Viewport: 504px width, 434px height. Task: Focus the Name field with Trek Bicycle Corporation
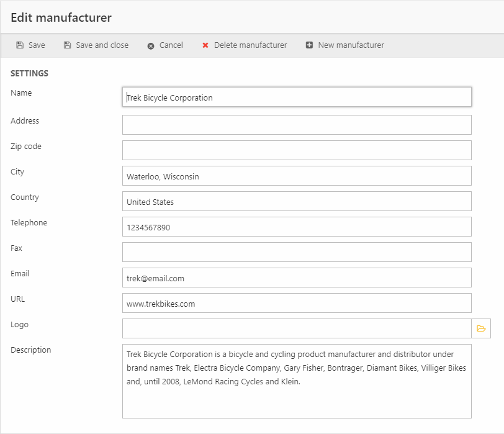tap(297, 97)
